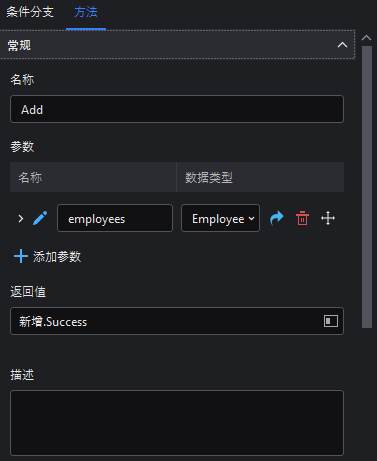
Task: Open the Employee data type dropdown
Action: click(x=220, y=218)
